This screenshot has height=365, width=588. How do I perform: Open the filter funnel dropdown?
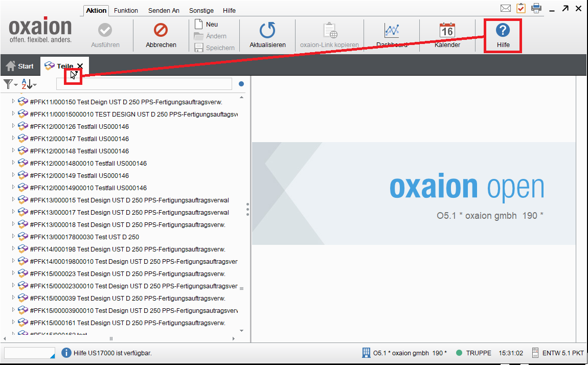(10, 84)
